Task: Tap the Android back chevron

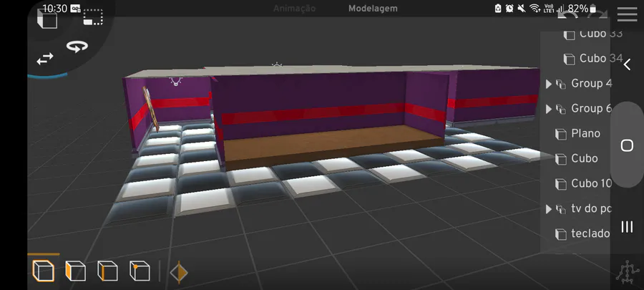Action: click(627, 64)
